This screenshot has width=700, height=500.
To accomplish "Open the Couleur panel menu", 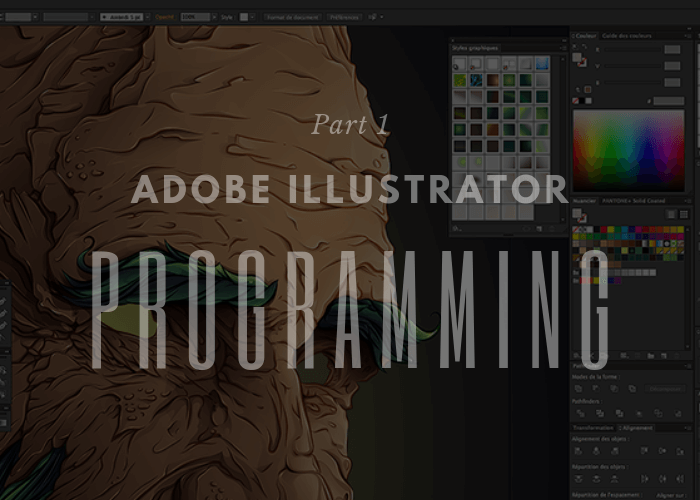I will click(x=688, y=36).
